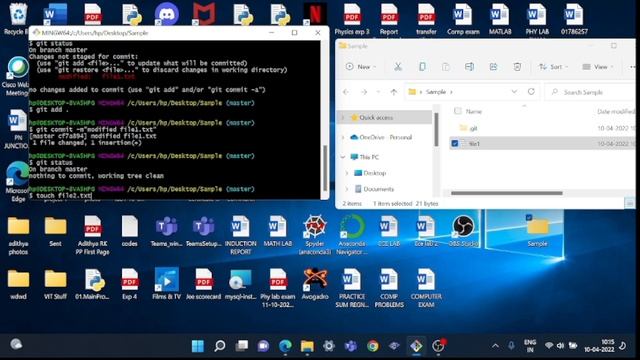Click the Git Bash icon in taskbar
Screen dimensions: 640x360
(x=416, y=346)
